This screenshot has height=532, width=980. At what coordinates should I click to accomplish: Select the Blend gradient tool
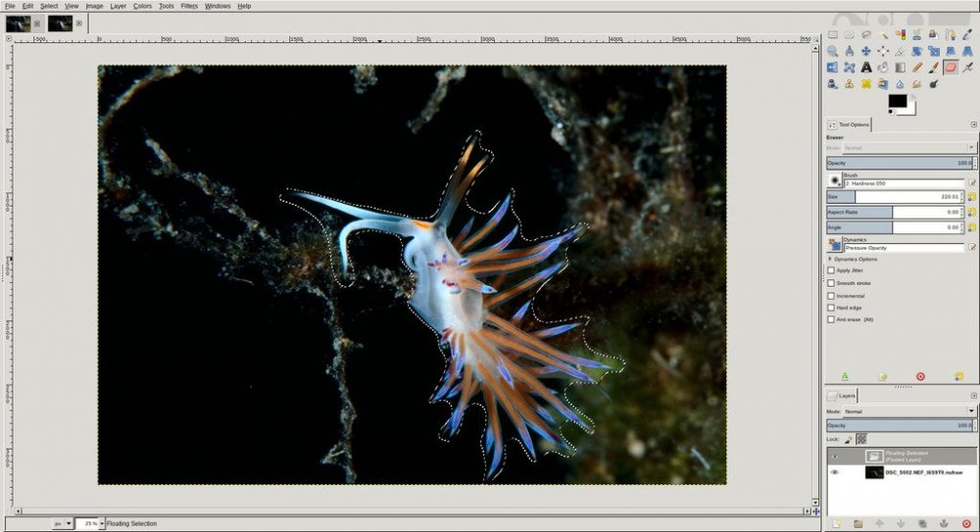pyautogui.click(x=900, y=68)
